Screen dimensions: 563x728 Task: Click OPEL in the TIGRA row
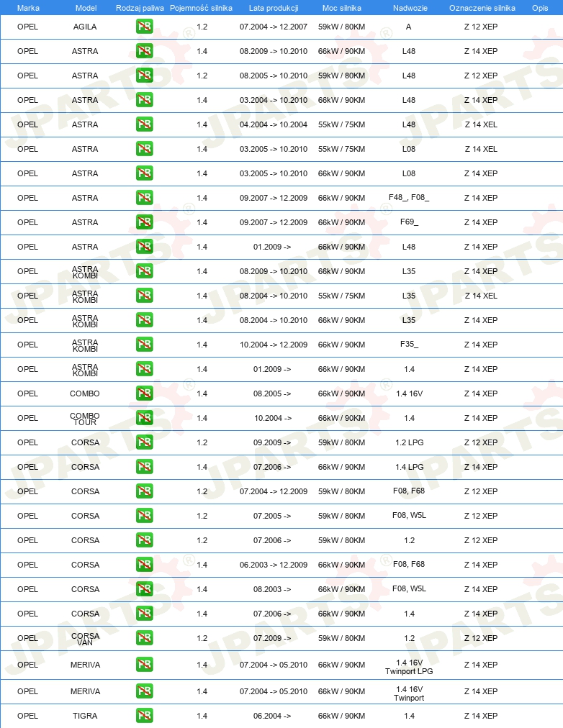27,716
